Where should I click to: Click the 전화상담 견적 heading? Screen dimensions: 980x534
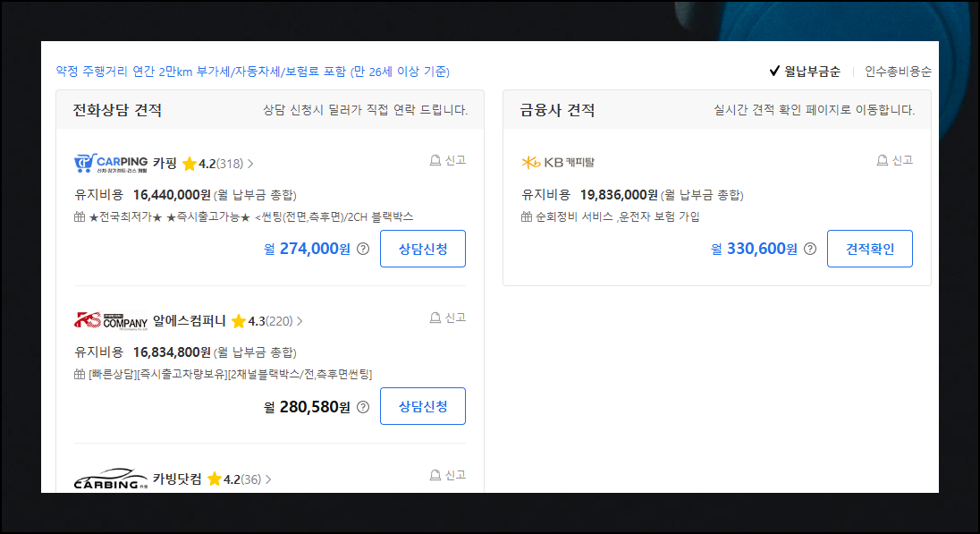(117, 110)
